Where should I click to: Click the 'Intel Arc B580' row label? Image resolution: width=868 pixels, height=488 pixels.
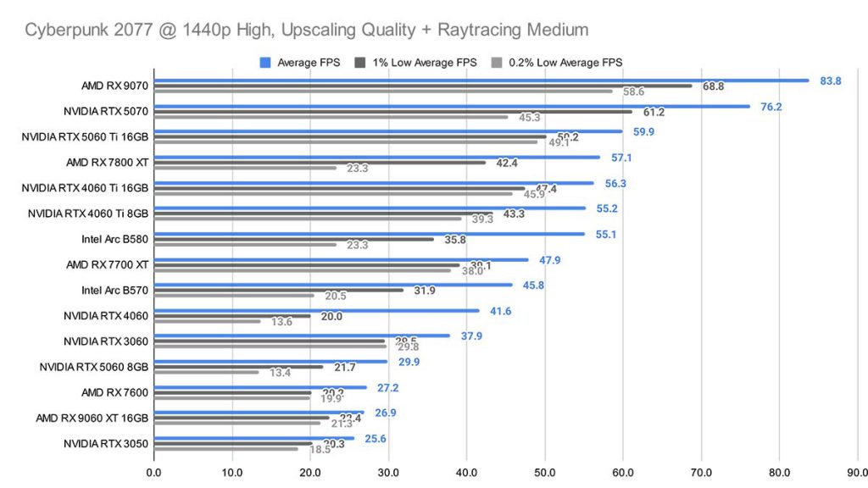tap(114, 239)
